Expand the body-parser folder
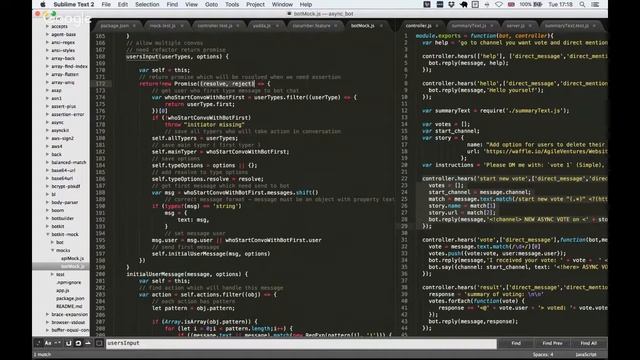 tap(47, 202)
